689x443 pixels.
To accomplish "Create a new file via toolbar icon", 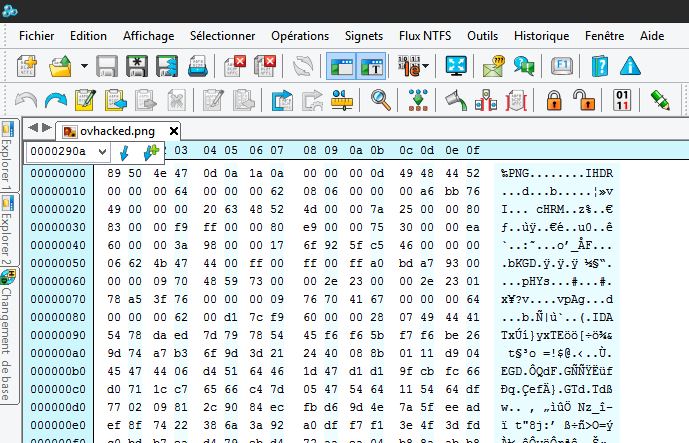I will 27,66.
